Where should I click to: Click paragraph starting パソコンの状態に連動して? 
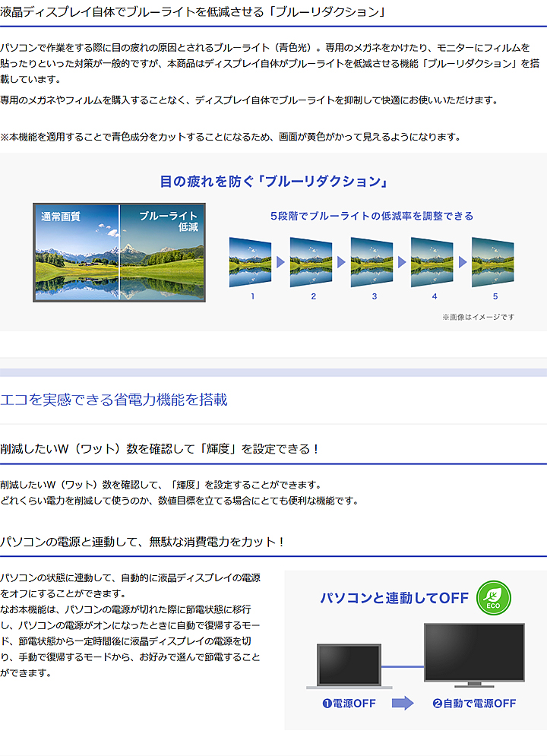131,625
